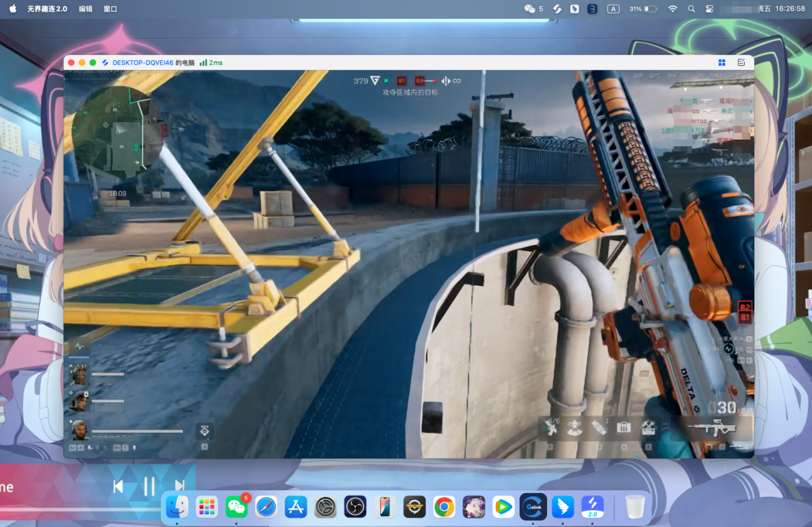This screenshot has width=812, height=527.
Task: Open Spotlight search
Action: tap(691, 9)
